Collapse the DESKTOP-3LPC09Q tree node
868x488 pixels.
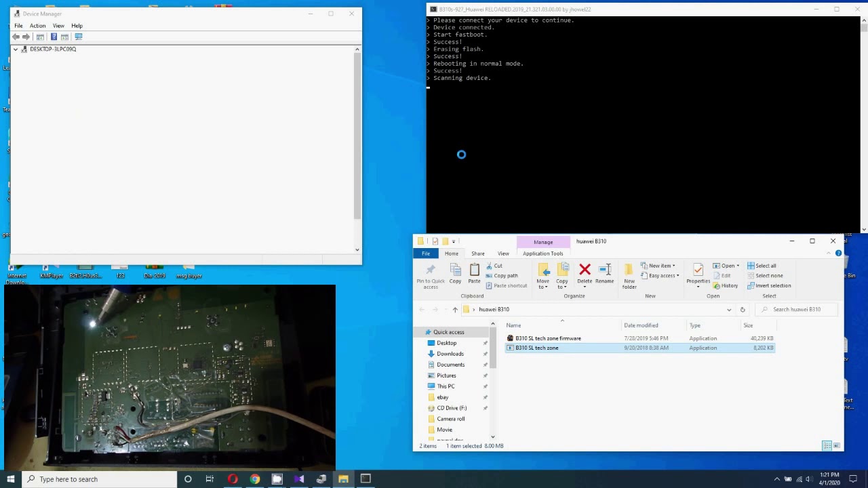[16, 49]
